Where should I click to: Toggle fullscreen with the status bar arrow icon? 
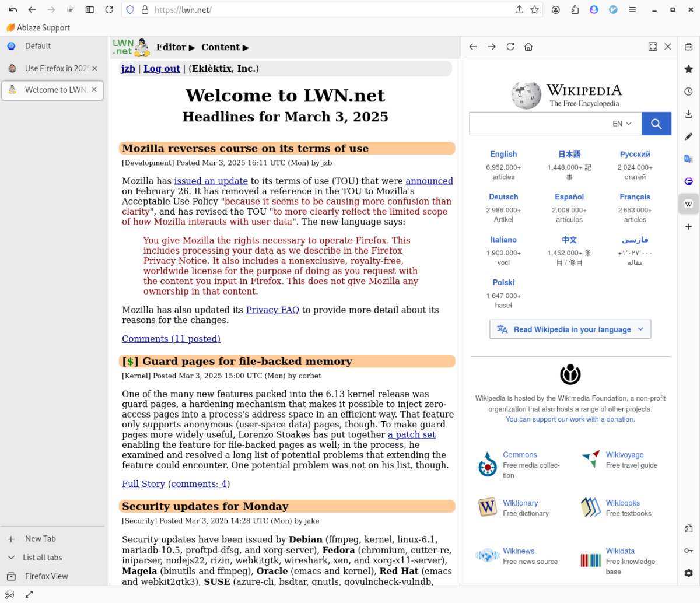pyautogui.click(x=29, y=594)
